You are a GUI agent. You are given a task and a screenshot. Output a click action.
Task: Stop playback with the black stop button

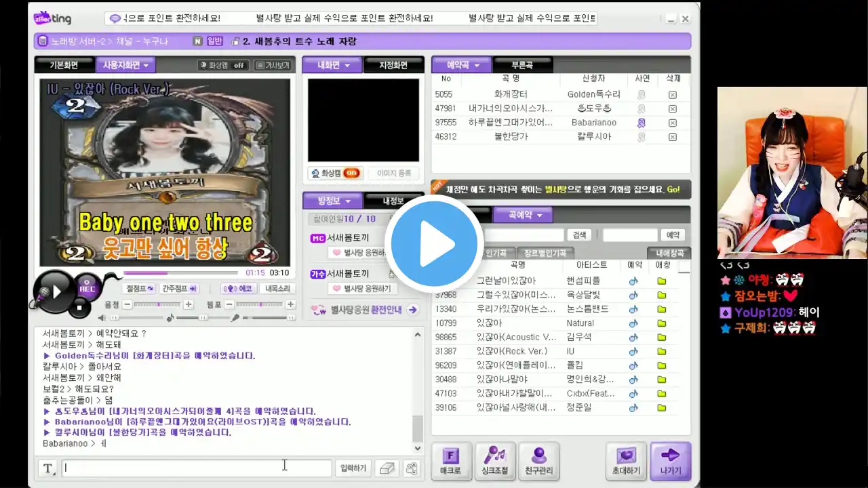[x=79, y=308]
